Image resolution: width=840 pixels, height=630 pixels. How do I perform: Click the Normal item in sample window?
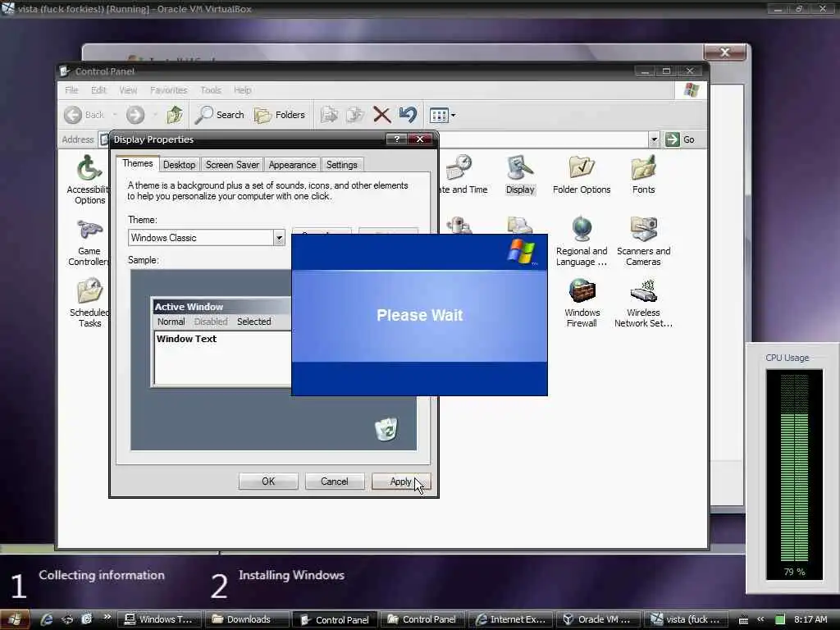click(171, 322)
